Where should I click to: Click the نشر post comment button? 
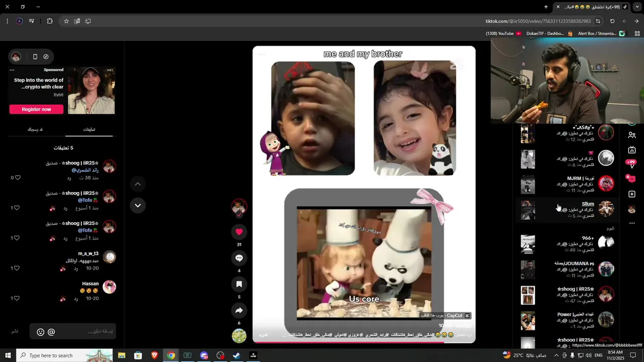(15, 331)
